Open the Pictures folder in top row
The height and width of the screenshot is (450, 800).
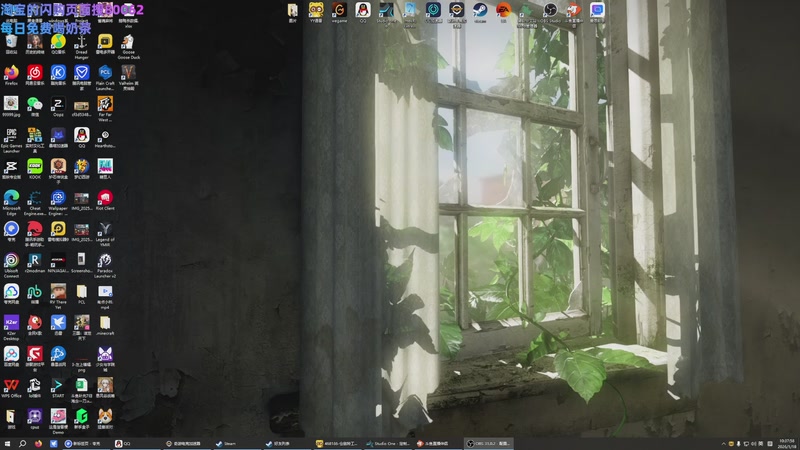(x=293, y=11)
